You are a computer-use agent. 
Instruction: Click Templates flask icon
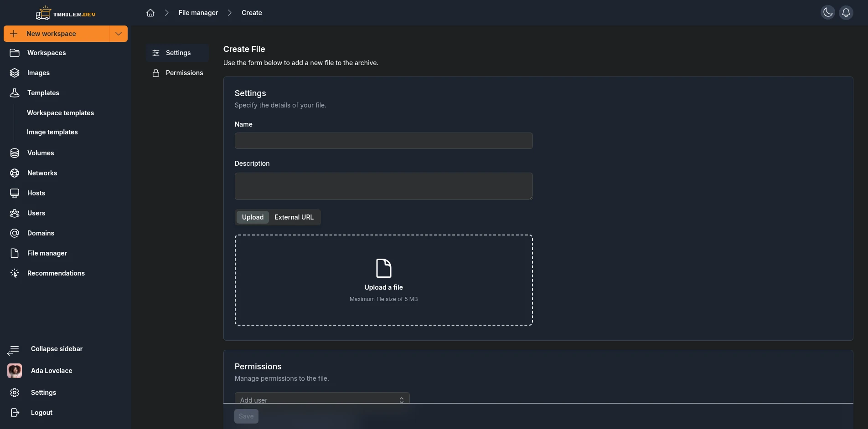(x=15, y=93)
